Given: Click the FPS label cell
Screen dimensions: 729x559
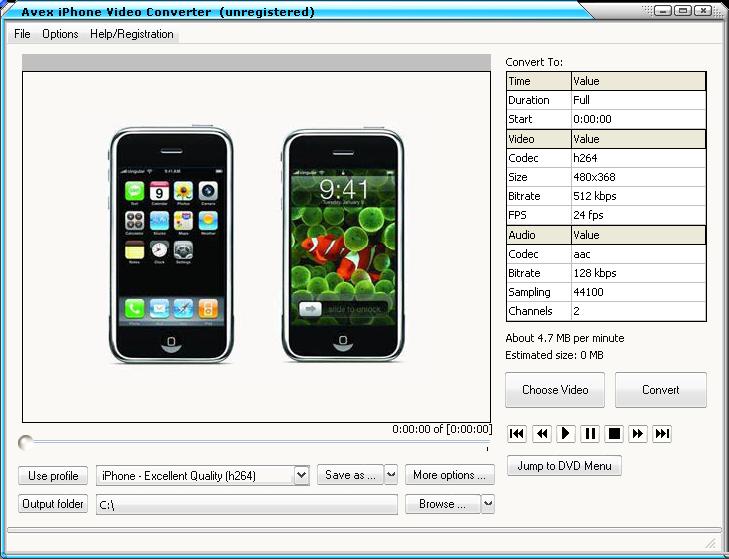Looking at the screenshot, I should click(539, 215).
